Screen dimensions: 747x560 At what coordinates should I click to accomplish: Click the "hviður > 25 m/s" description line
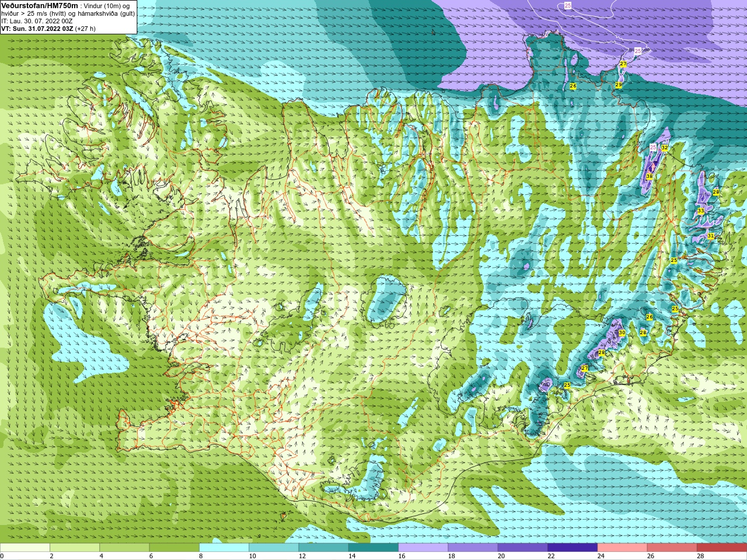coord(68,13)
